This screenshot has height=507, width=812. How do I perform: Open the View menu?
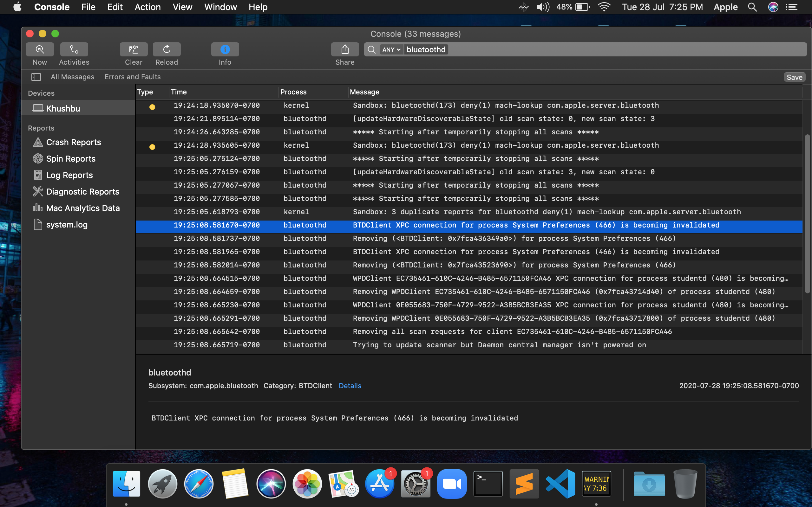tap(182, 7)
